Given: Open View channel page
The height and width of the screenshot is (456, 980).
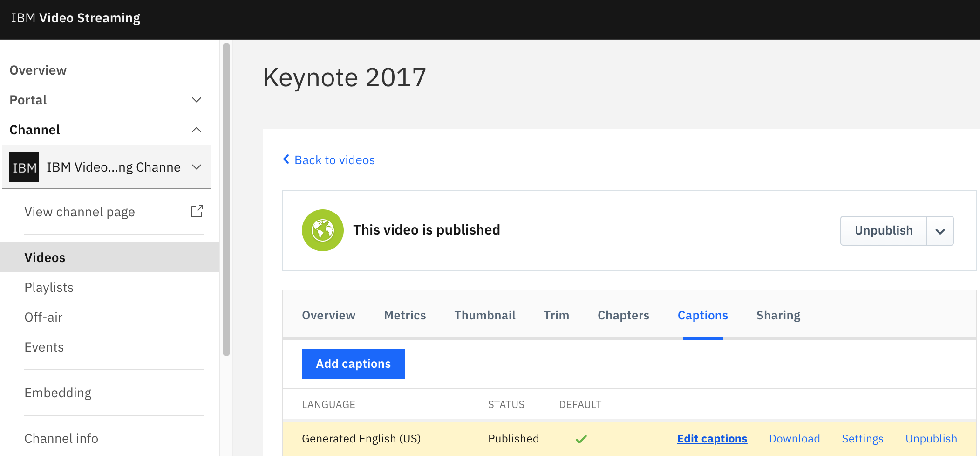Looking at the screenshot, I should coord(80,212).
